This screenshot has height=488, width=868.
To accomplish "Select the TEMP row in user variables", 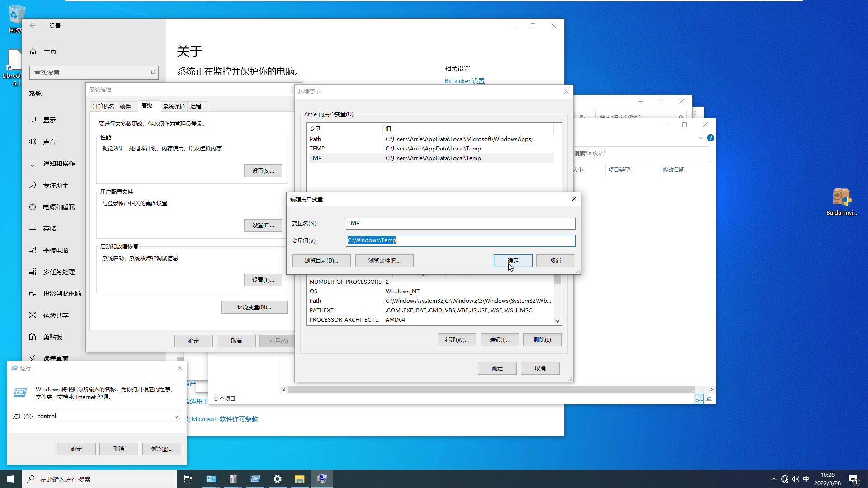I will pos(431,149).
